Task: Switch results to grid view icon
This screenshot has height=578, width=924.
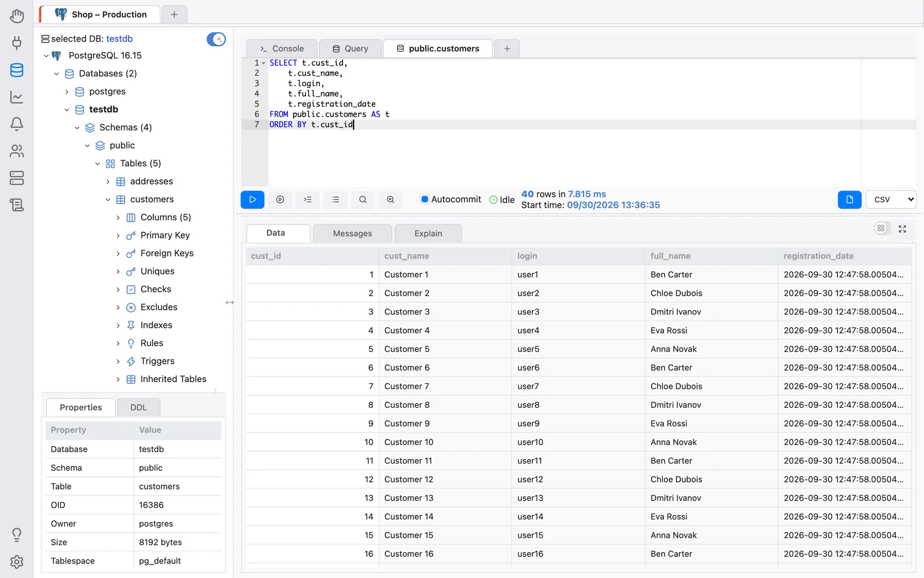Action: pyautogui.click(x=881, y=229)
